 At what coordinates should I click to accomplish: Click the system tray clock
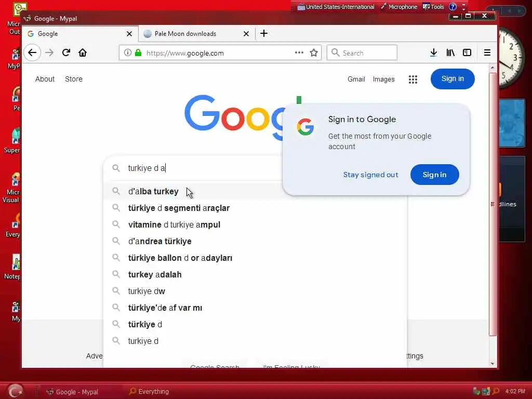click(515, 391)
